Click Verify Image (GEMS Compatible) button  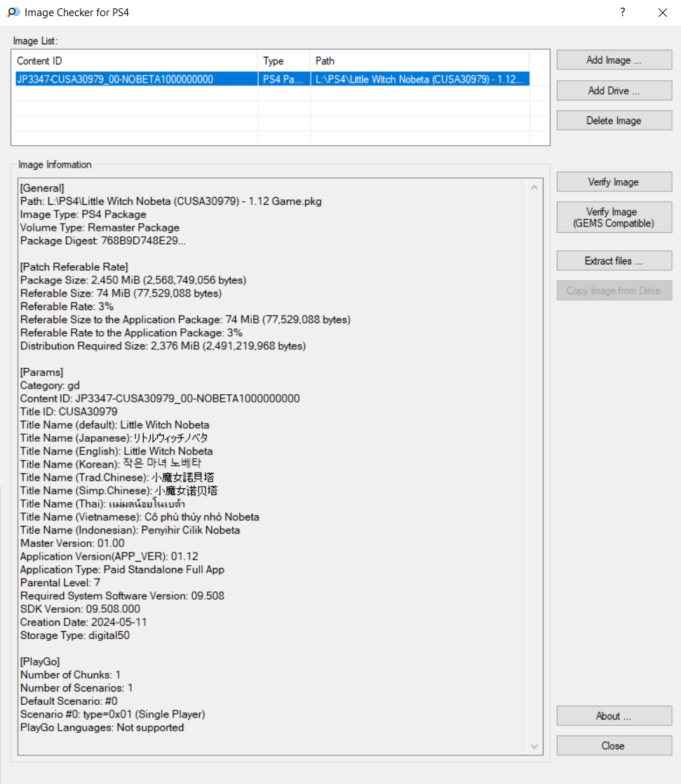(x=614, y=217)
